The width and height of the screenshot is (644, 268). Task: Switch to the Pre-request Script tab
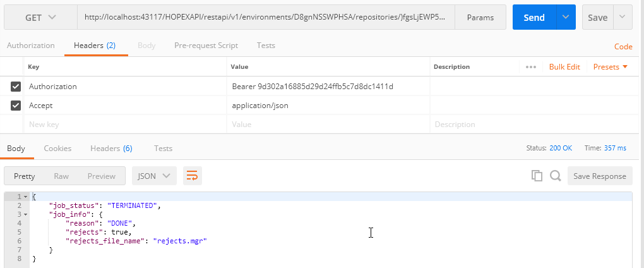pos(206,46)
